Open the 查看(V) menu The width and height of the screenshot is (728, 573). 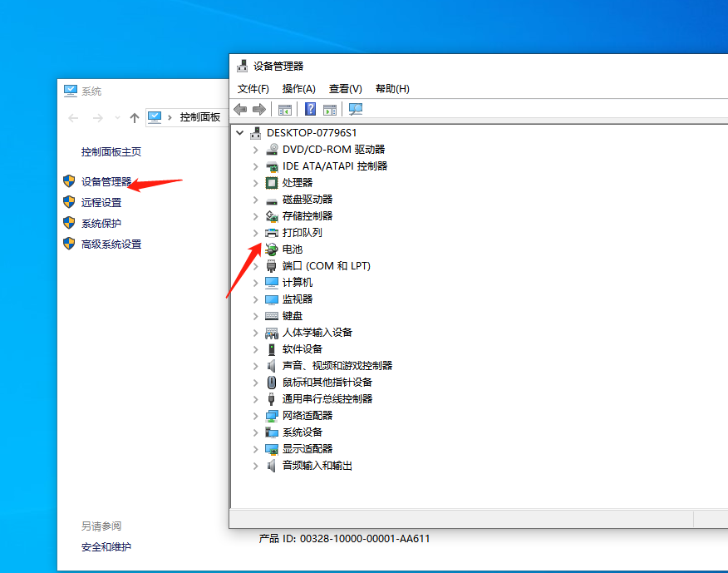(346, 88)
